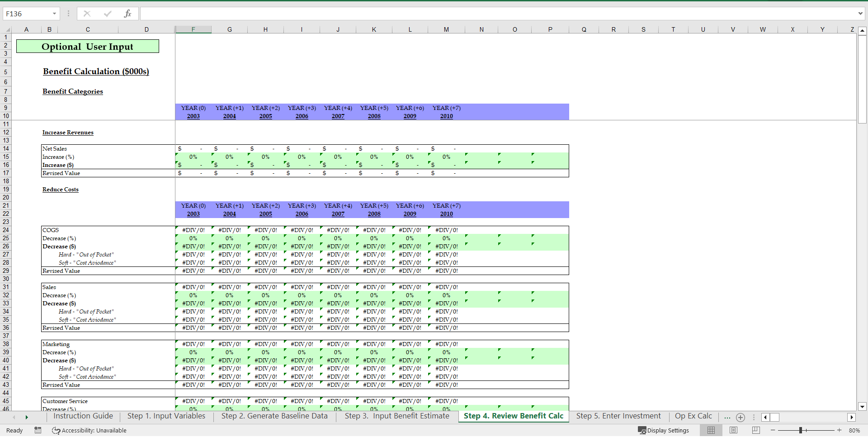Screen dimensions: 868x437
Task: Click the Enter checkmark in the formula bar
Action: [108, 13]
